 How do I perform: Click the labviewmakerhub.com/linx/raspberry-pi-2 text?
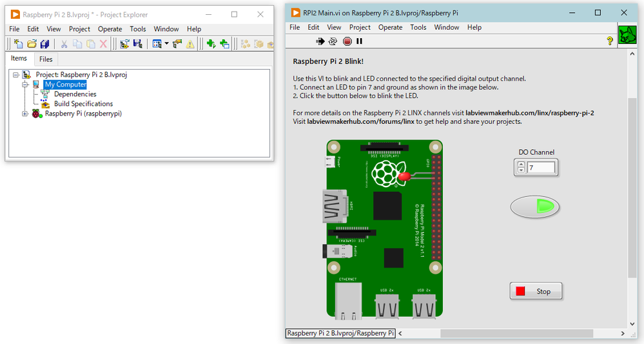530,113
